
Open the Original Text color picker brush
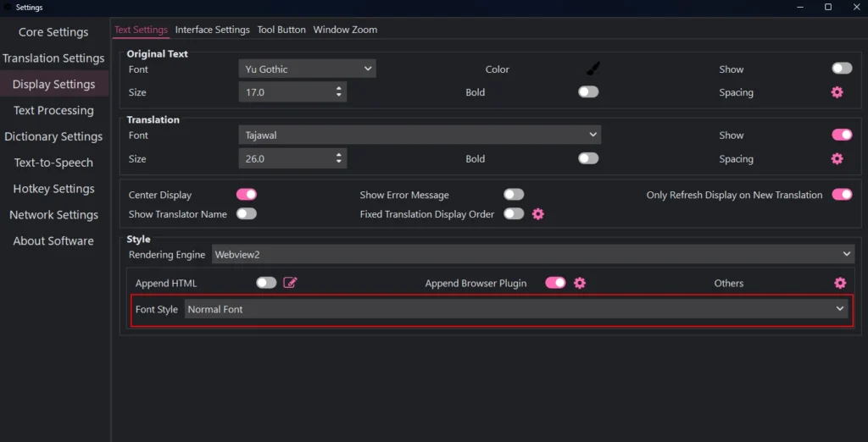[x=593, y=69]
